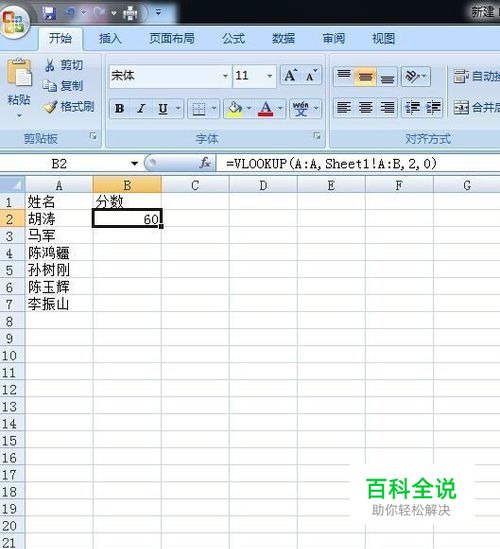Click the select-all corner box
The width and height of the screenshot is (500, 549).
(x=13, y=185)
